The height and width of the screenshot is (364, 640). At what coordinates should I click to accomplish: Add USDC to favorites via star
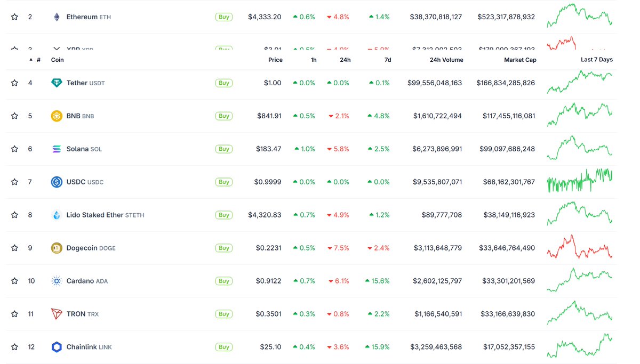point(14,182)
